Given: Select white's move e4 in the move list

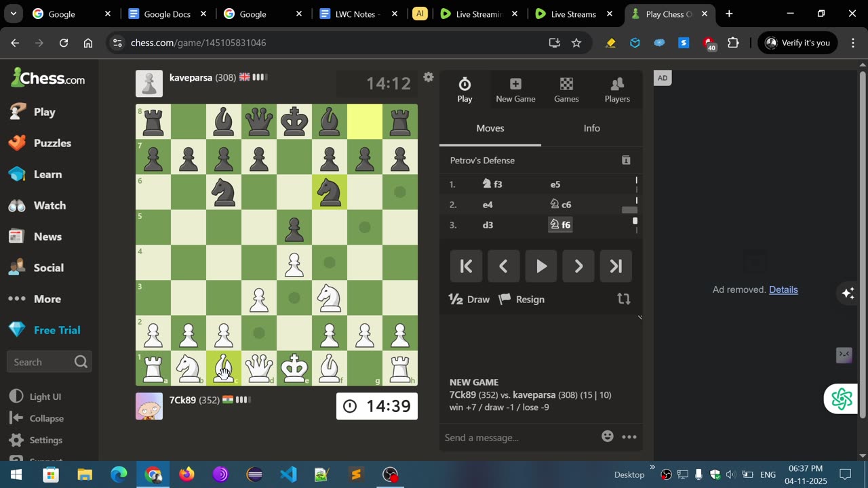Looking at the screenshot, I should coord(488,204).
